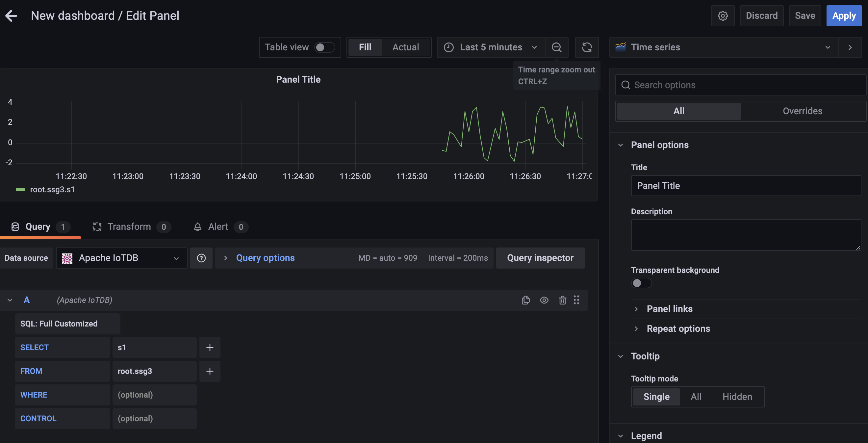Open the Query inspector

pyautogui.click(x=540, y=258)
